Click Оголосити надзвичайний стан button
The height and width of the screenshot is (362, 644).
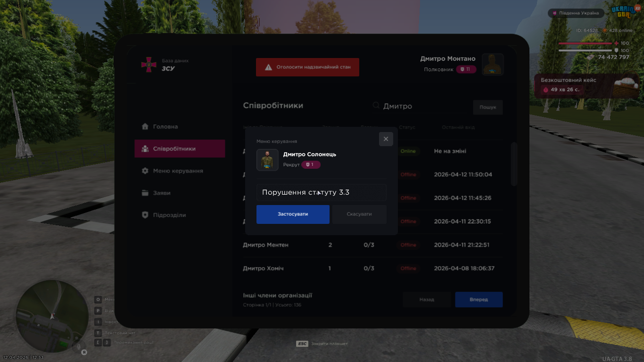[x=307, y=67]
